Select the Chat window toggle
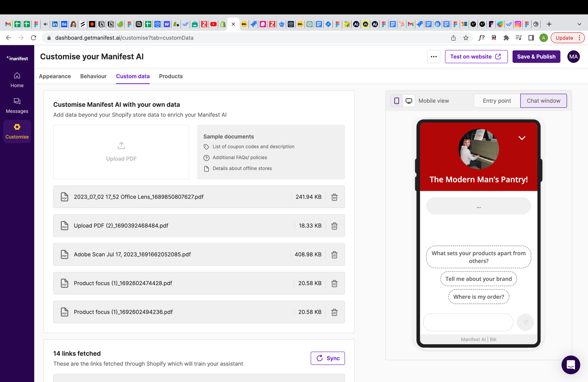 point(543,101)
